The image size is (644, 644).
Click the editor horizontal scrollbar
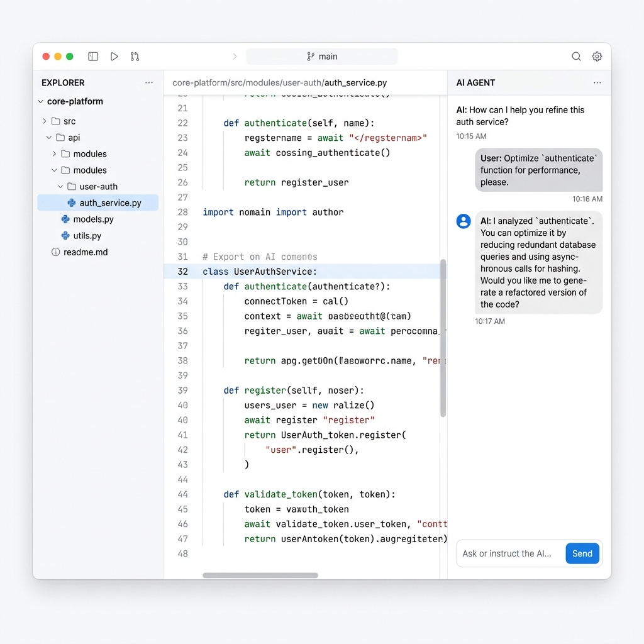[x=260, y=575]
